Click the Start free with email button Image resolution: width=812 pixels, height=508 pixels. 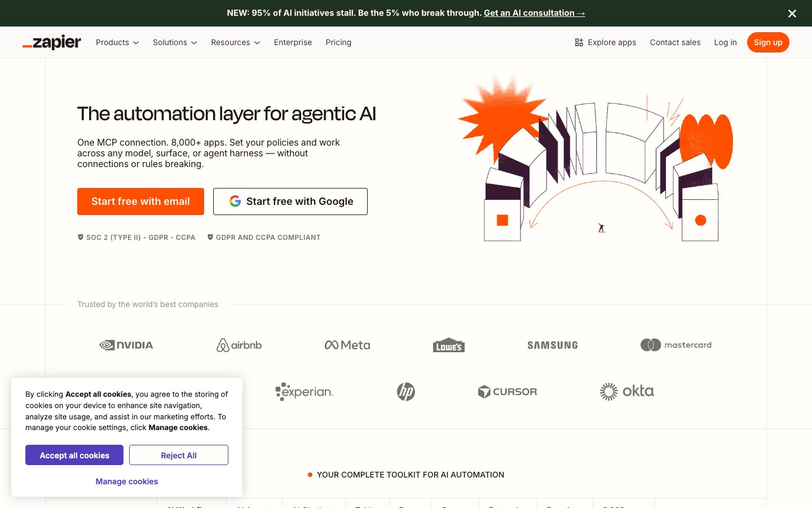[x=140, y=201]
